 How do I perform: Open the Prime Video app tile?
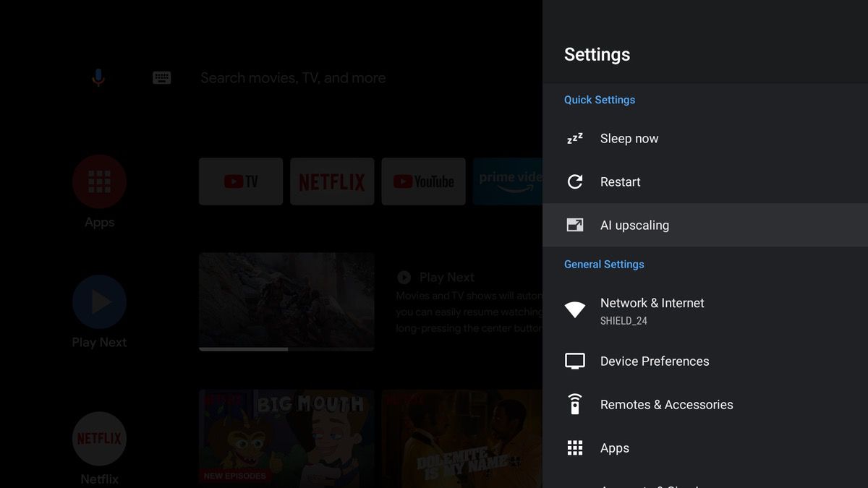(508, 181)
